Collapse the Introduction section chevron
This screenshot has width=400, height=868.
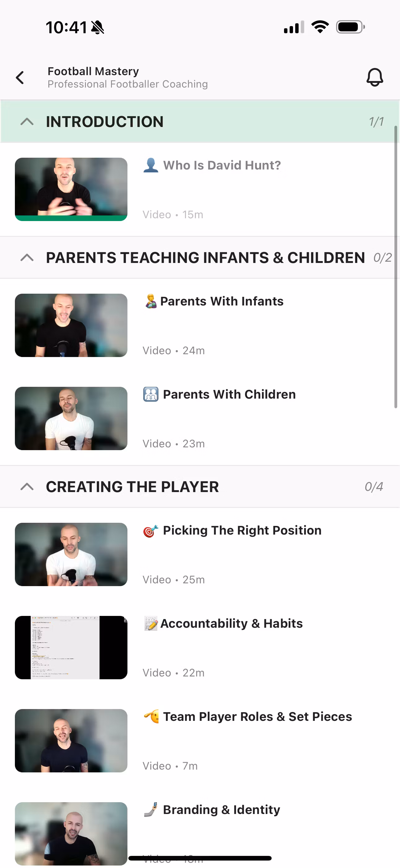coord(27,122)
